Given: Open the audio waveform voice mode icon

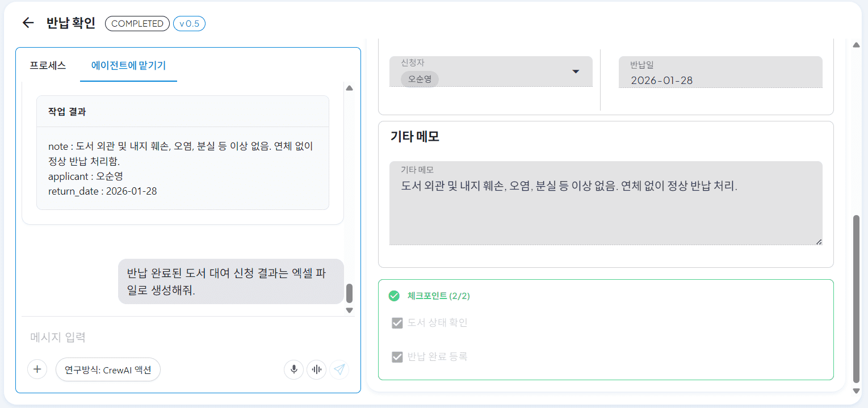Looking at the screenshot, I should point(317,369).
